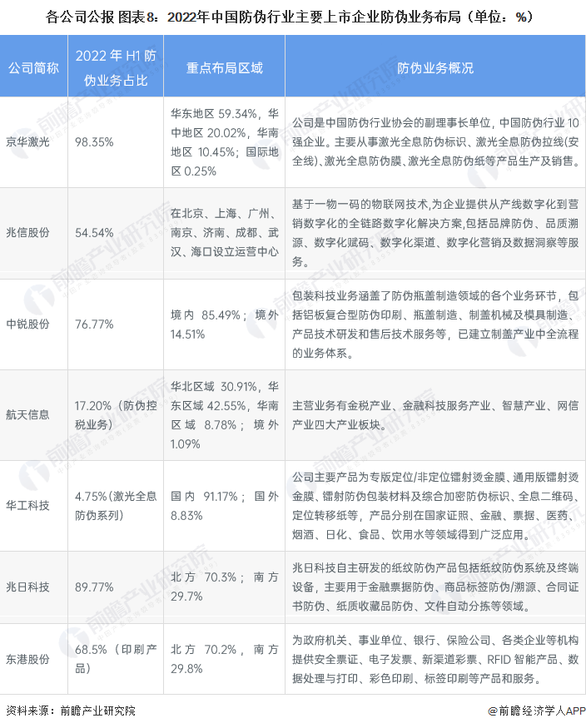Select company name 东港股份
Image resolution: width=586 pixels, height=728 pixels.
pyautogui.click(x=27, y=659)
